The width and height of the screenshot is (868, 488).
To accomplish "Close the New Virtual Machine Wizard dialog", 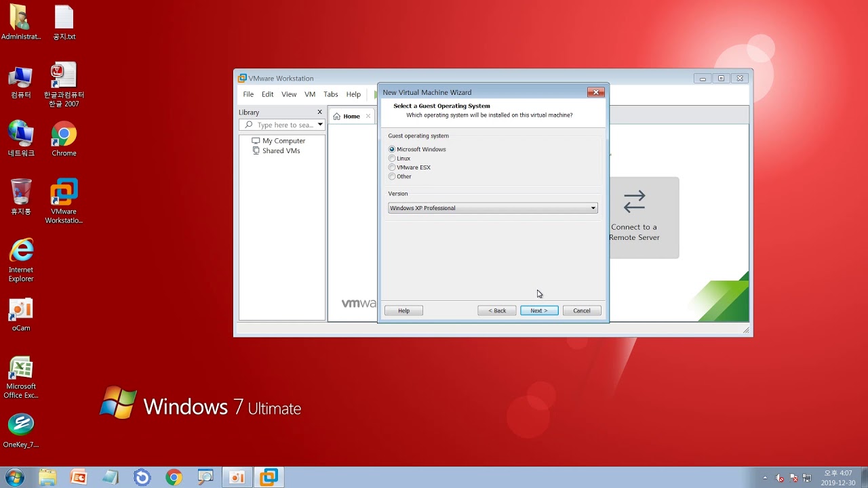I will pos(596,92).
